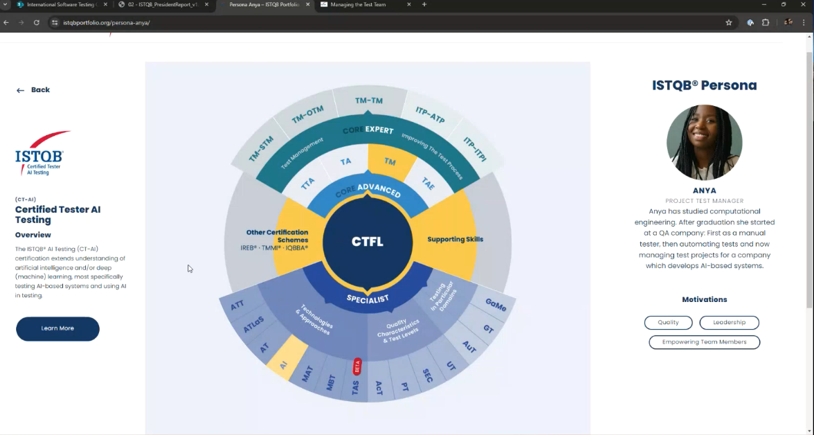Open a new browser tab with the plus icon
The image size is (814, 441).
click(x=424, y=5)
